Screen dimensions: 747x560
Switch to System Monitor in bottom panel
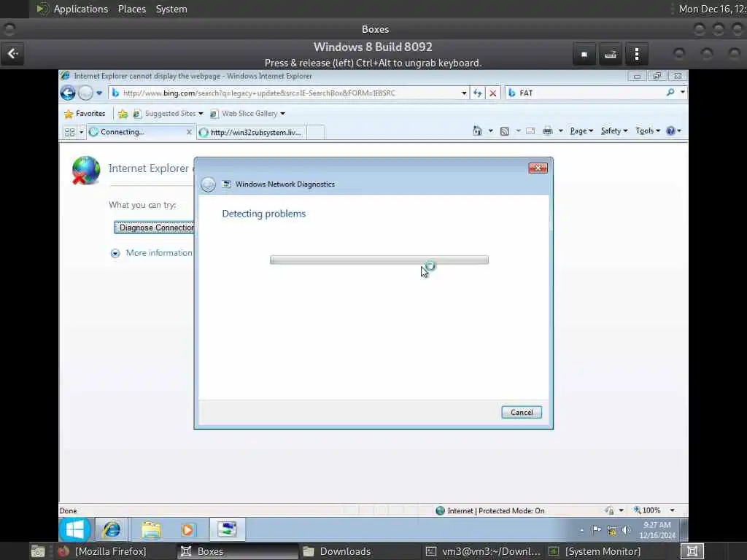pos(595,551)
